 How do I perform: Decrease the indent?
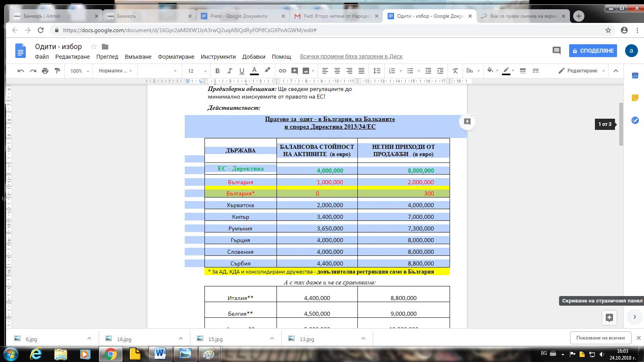click(x=428, y=71)
